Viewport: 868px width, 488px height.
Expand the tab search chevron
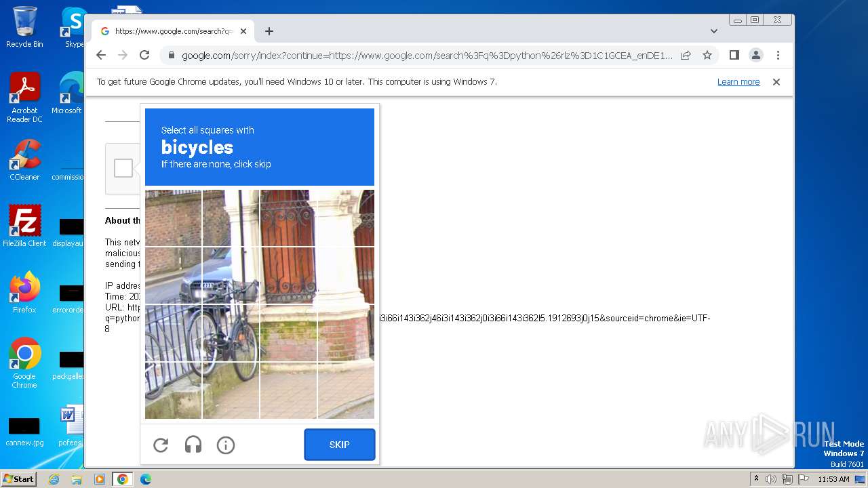[x=714, y=31]
